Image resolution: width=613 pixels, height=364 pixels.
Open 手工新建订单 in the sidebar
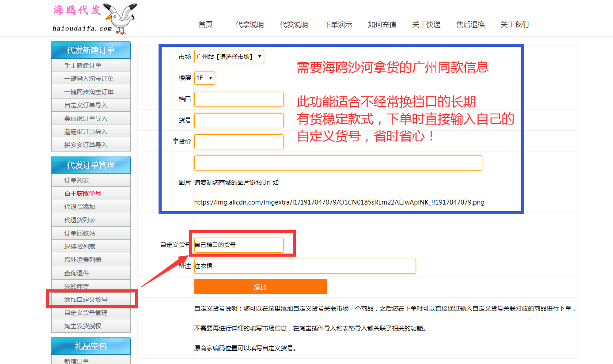(x=83, y=65)
